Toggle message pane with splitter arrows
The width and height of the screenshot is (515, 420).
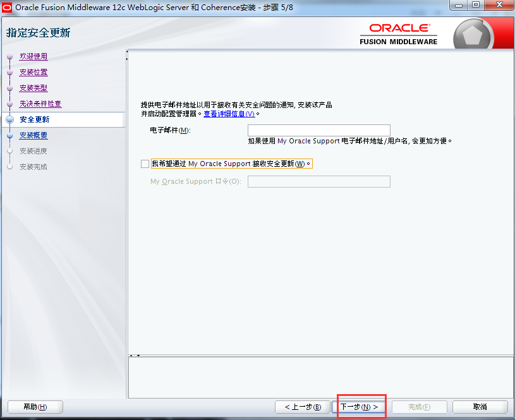[x=135, y=356]
